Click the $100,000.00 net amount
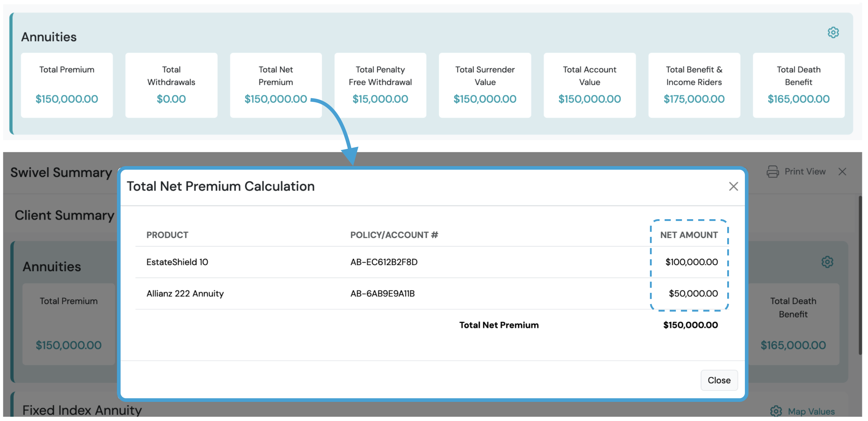This screenshot has width=868, height=421. 691,262
